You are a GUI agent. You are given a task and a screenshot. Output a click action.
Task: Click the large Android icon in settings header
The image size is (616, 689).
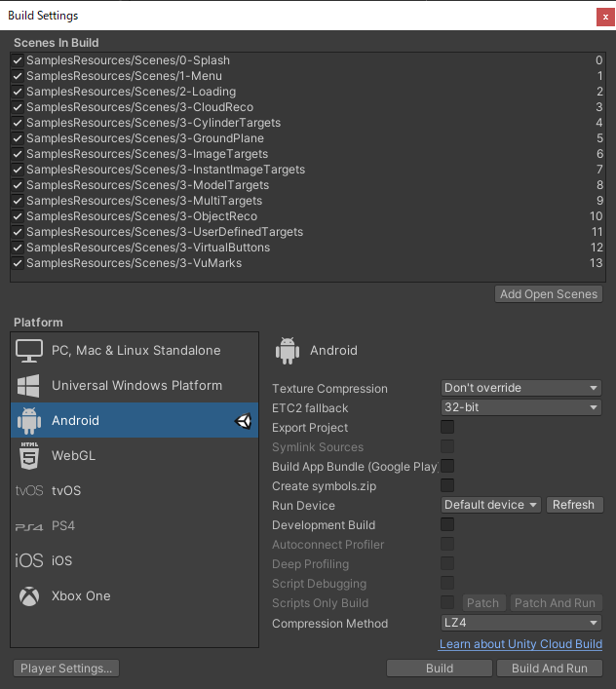288,351
